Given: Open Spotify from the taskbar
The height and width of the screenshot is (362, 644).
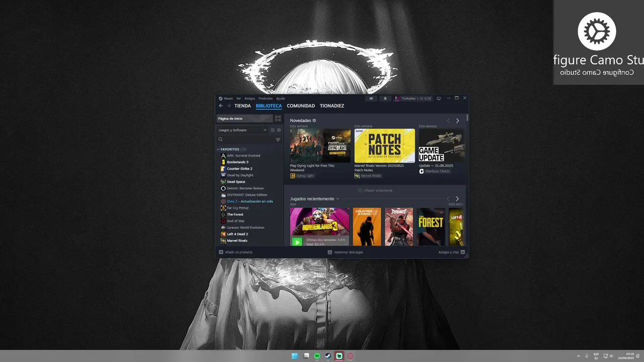Looking at the screenshot, I should [x=317, y=356].
